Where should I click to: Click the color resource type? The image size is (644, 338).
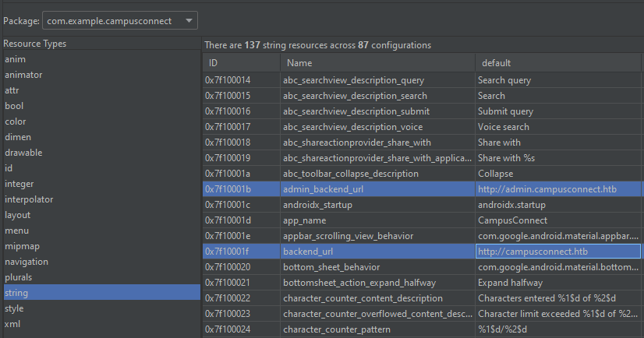click(x=16, y=121)
